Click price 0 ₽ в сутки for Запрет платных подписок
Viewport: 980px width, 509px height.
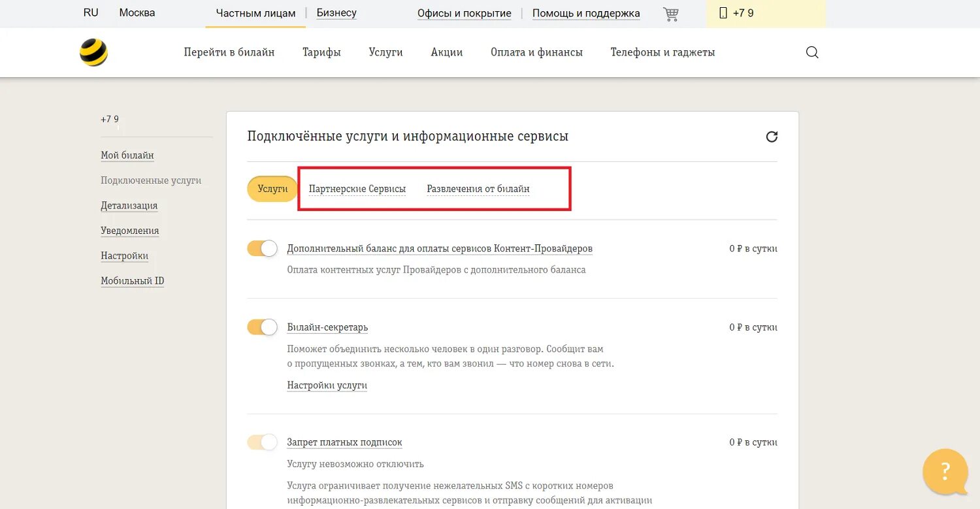coord(753,442)
